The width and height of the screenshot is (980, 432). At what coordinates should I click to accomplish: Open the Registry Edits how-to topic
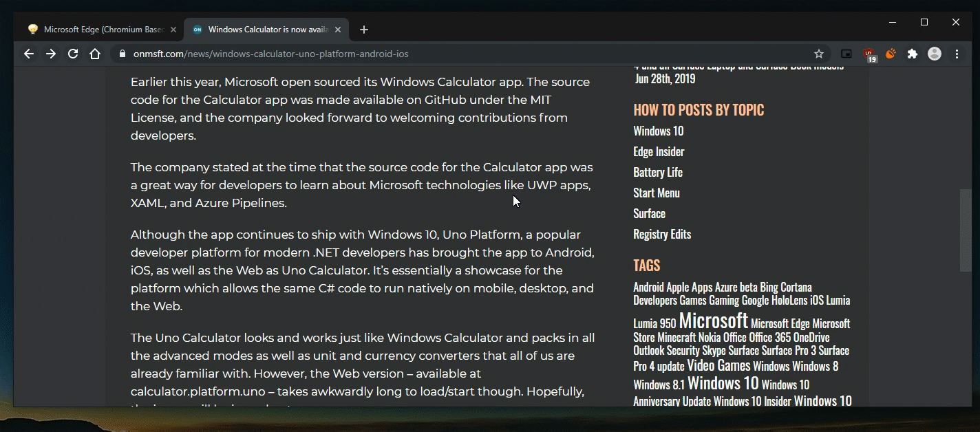pos(662,235)
